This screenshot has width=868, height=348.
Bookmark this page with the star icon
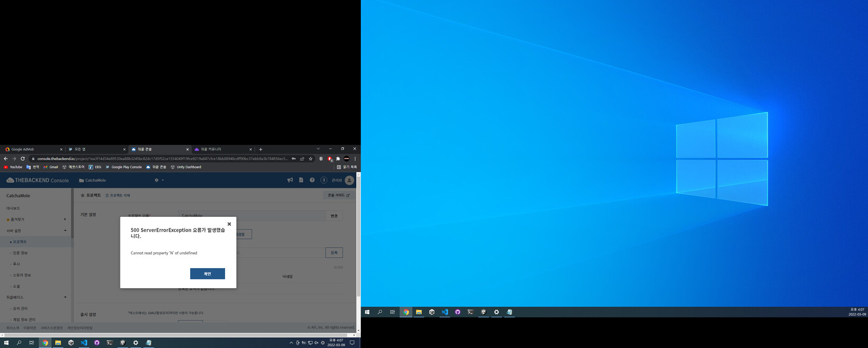pos(311,159)
